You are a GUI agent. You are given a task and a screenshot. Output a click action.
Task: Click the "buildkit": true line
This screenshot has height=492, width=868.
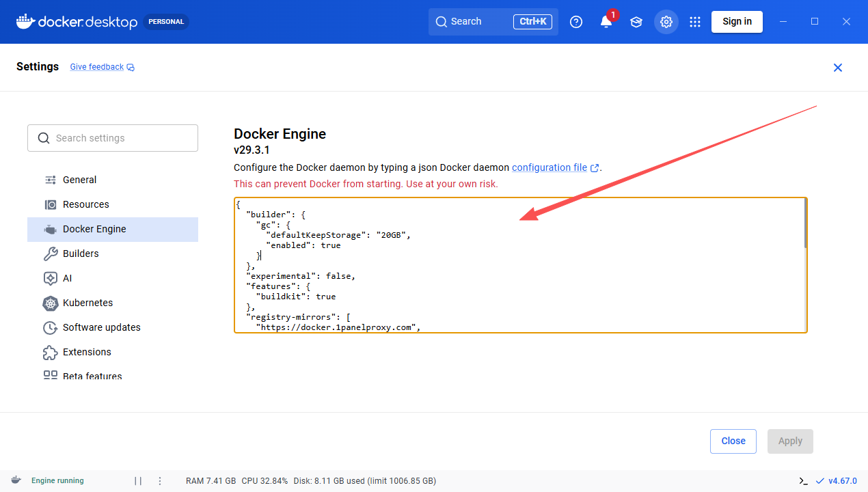(296, 297)
